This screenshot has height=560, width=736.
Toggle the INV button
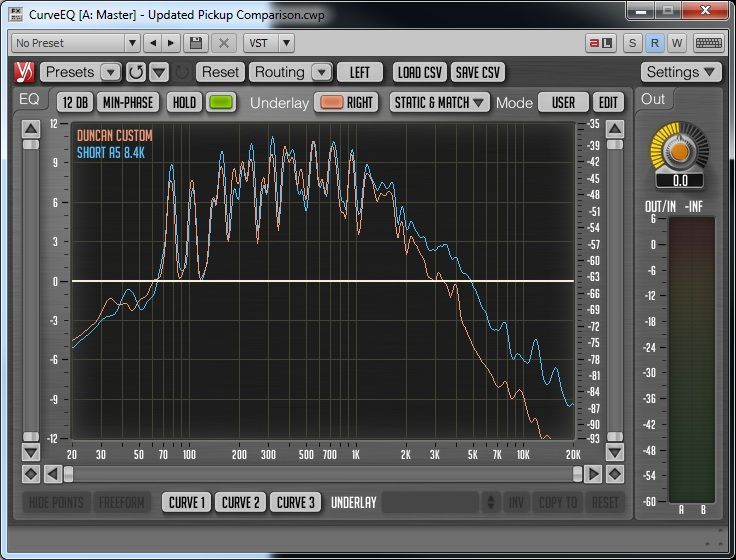pos(516,503)
